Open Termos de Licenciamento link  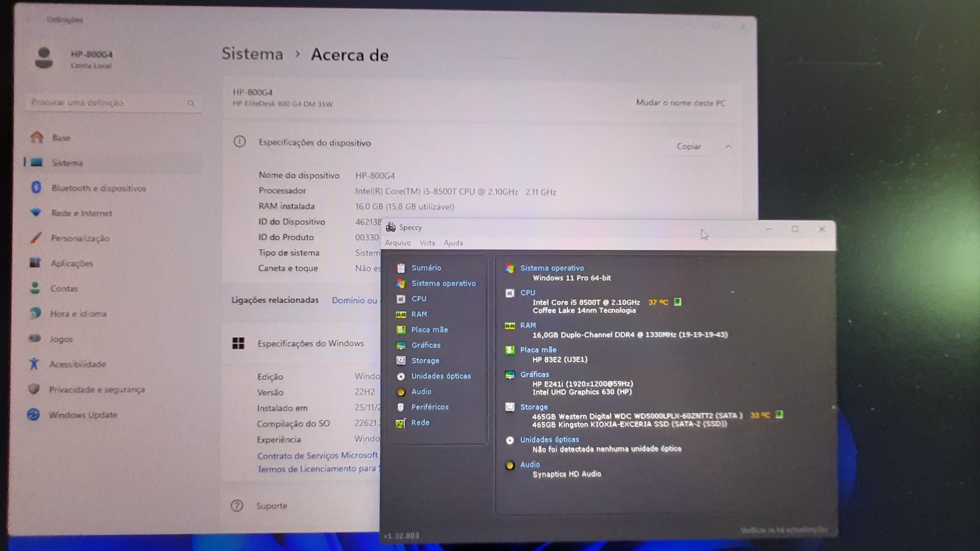point(318,469)
